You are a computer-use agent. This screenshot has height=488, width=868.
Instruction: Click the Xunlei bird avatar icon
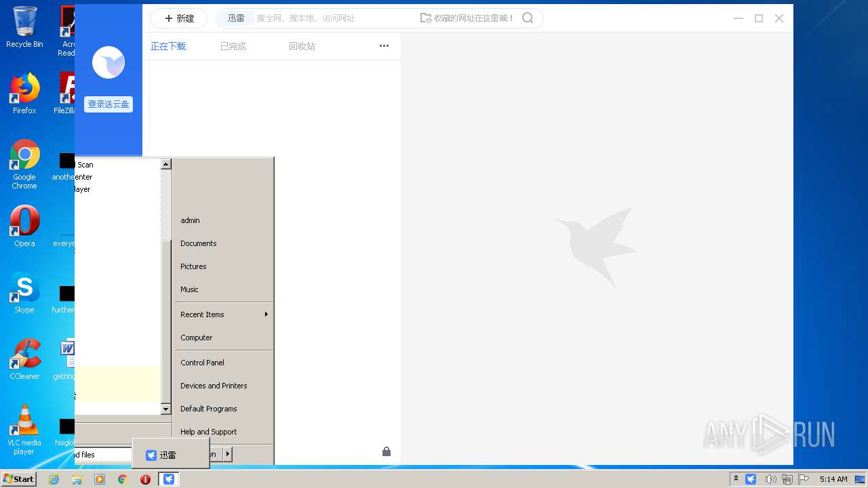[x=108, y=63]
